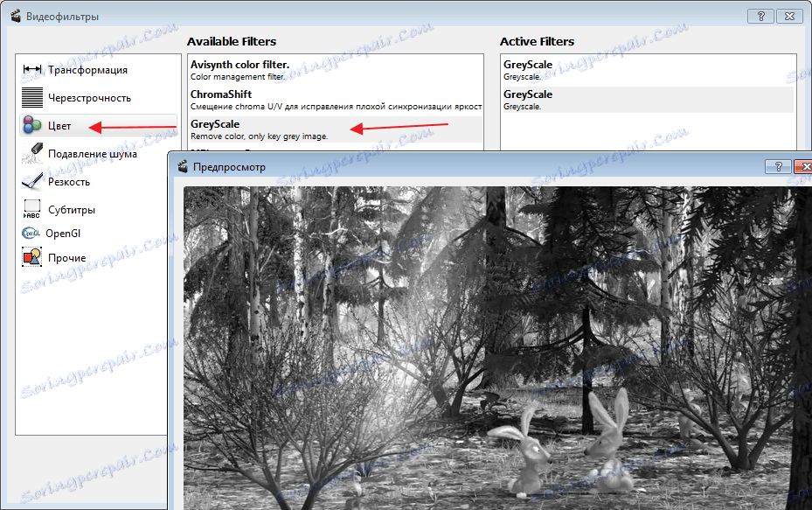
Task: Click the Субтитры ABC icon
Action: coord(32,209)
